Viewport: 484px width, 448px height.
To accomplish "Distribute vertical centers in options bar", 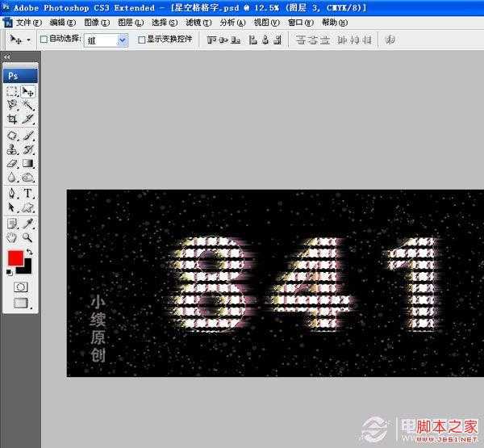I will [x=313, y=40].
